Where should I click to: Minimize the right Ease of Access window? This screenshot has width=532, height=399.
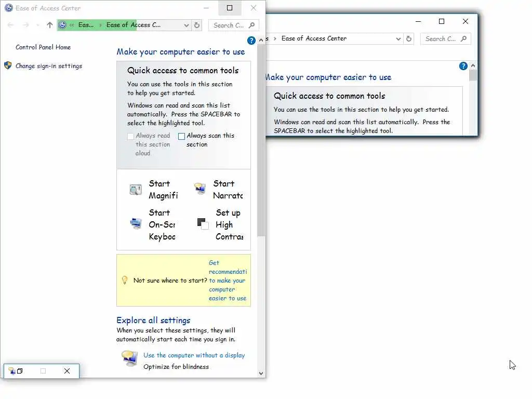coord(418,21)
